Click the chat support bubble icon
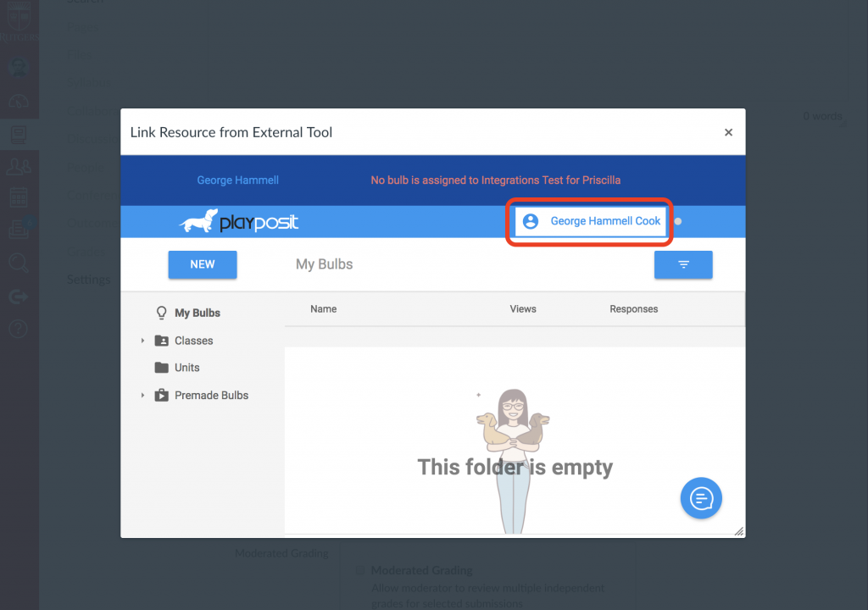The width and height of the screenshot is (868, 610). pos(701,497)
